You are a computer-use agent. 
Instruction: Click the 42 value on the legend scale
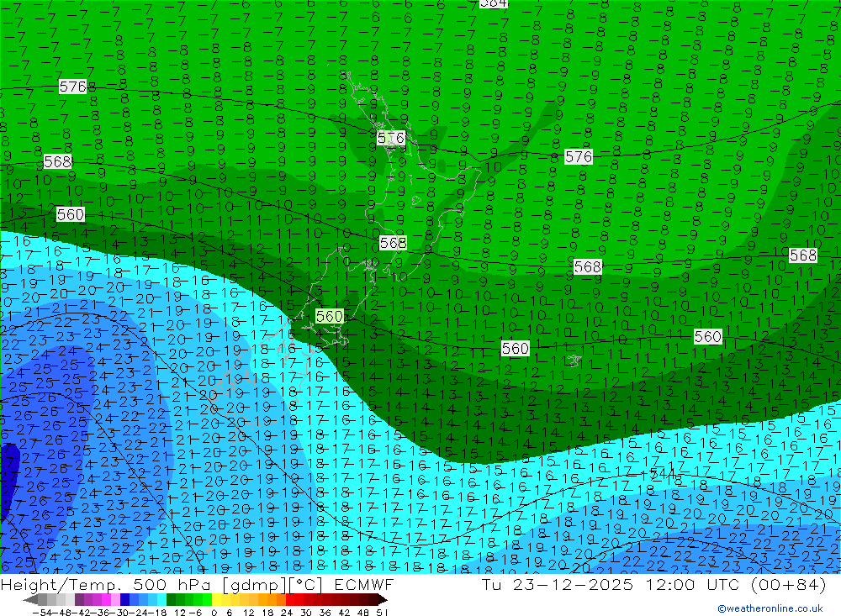344,613
